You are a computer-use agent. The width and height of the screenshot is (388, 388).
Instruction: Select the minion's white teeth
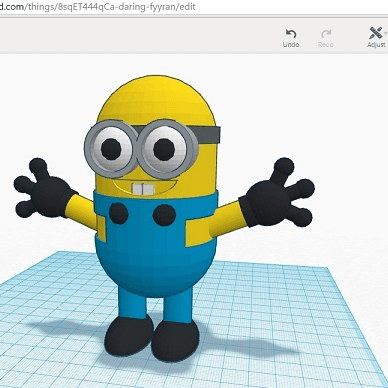click(x=143, y=189)
